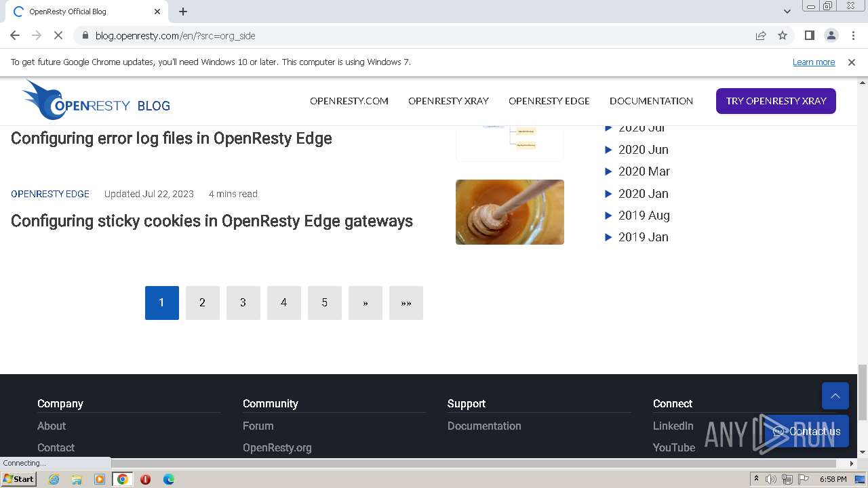The height and width of the screenshot is (488, 868).
Task: Open Opera browser from the taskbar
Action: coord(145,479)
